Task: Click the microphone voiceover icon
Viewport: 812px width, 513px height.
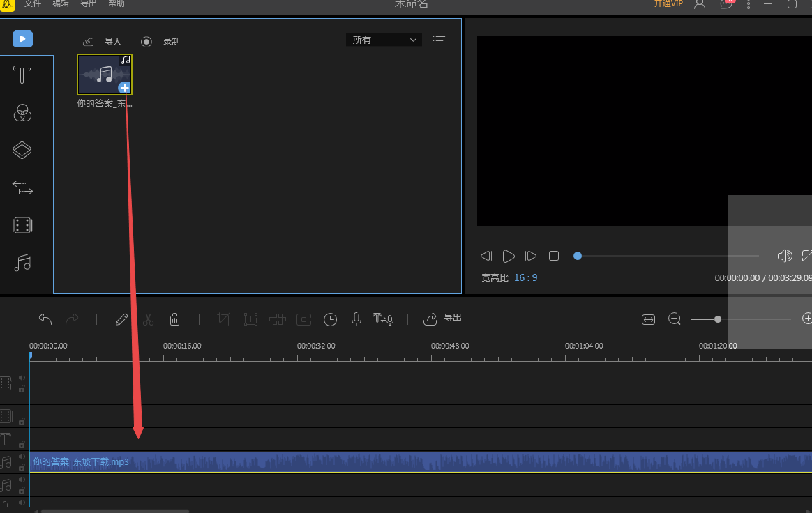Action: 356,319
